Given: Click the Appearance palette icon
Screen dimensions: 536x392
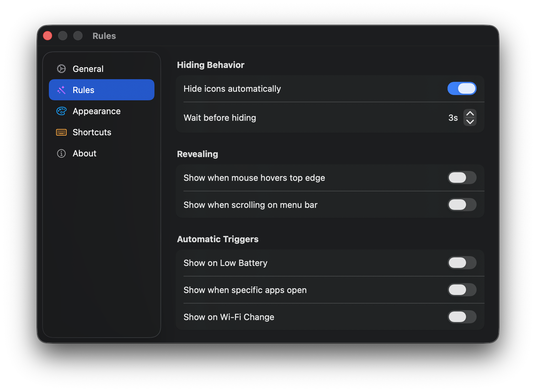Looking at the screenshot, I should (x=61, y=111).
